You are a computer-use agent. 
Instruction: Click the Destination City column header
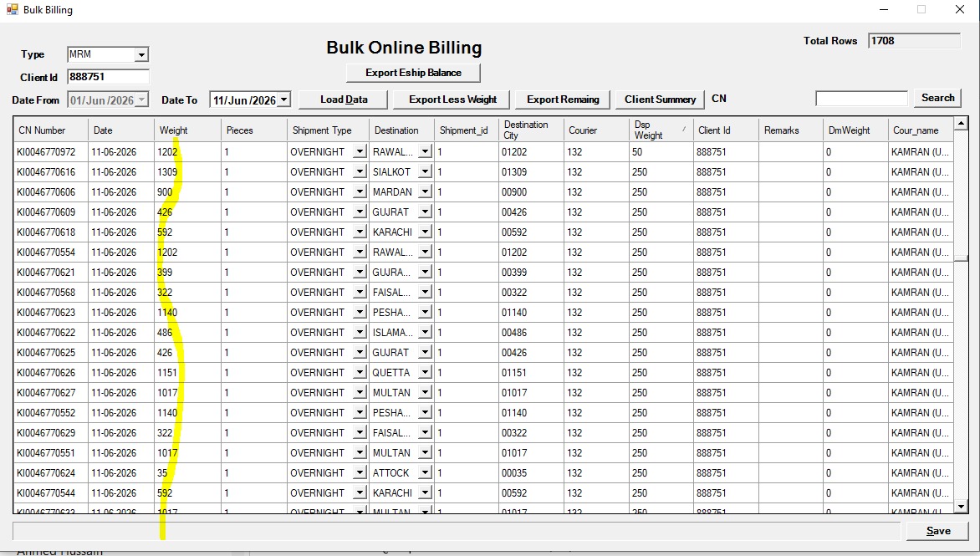(531, 130)
